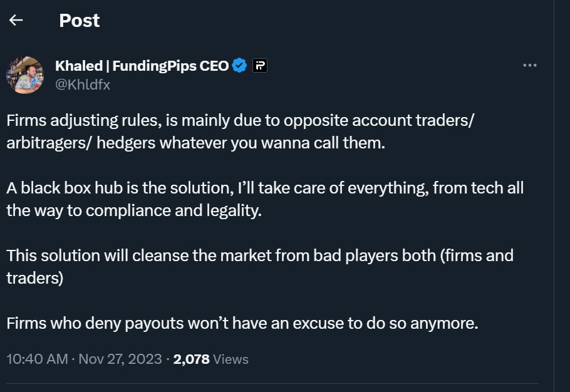Click the 'Firms who deny payouts' sentence

coord(242,324)
